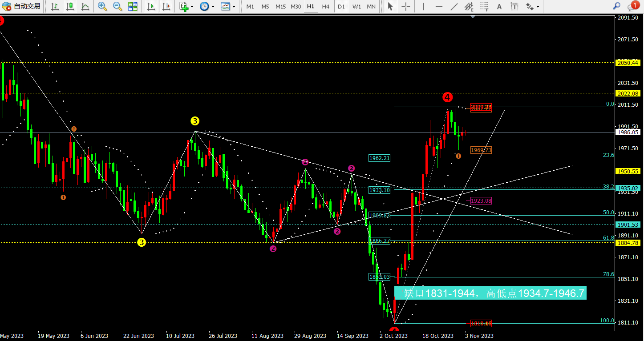Click the yellow 3 marker at the June low

[141, 242]
